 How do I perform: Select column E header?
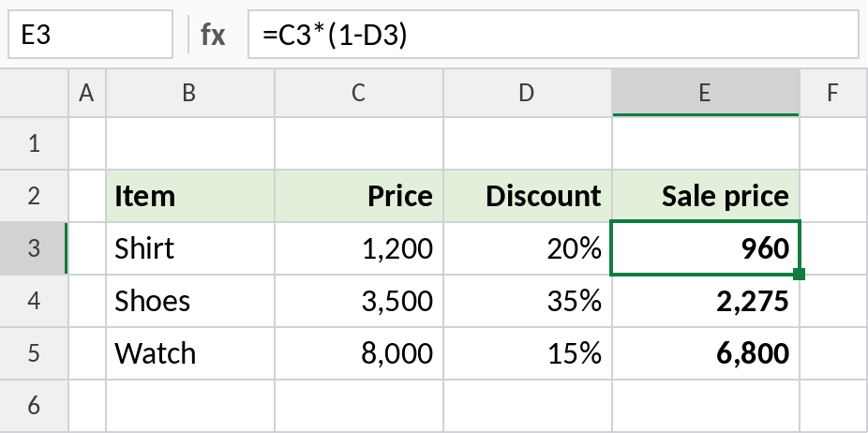(706, 93)
